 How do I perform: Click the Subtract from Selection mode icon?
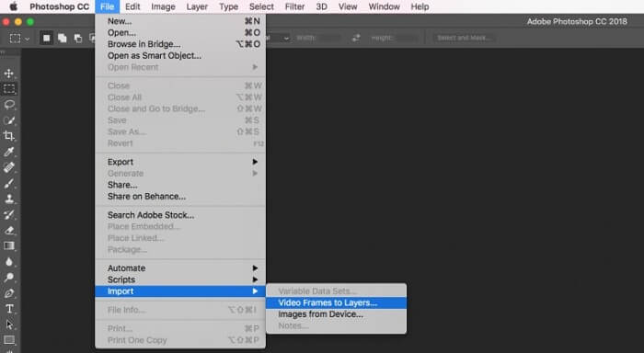(x=77, y=39)
